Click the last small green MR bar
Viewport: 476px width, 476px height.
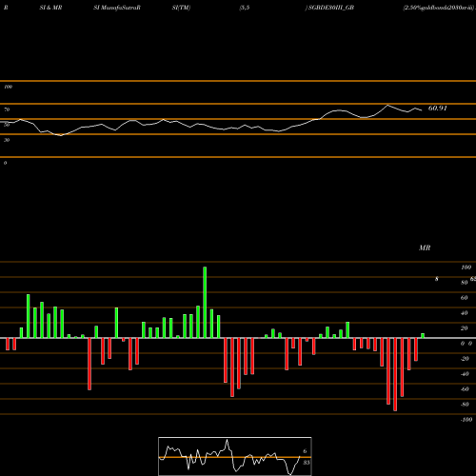(x=423, y=336)
